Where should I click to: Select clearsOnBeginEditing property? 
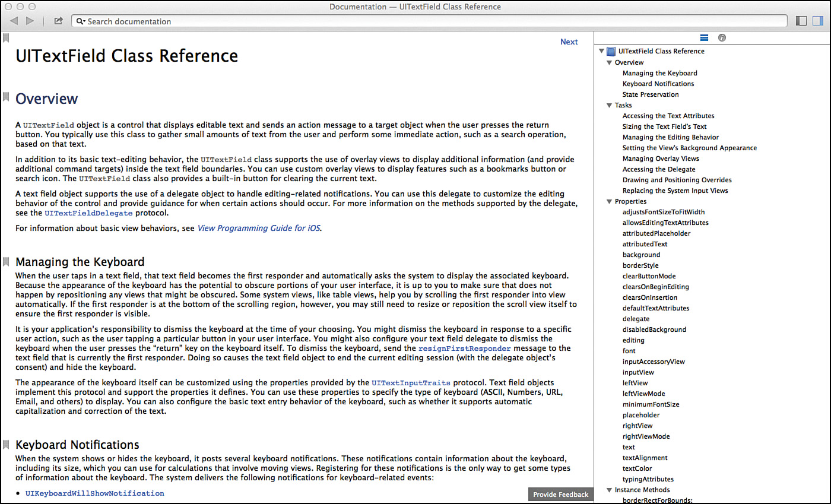coord(656,287)
